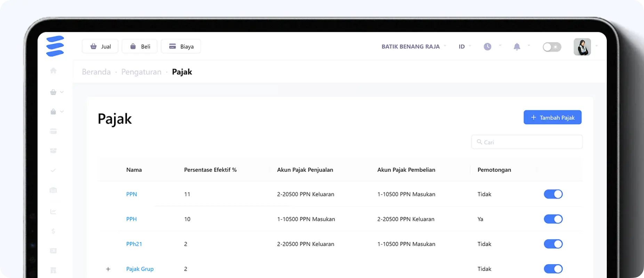Click PPh21 row's 1-10500 PPN Masukan cell
This screenshot has width=644, height=278.
(406, 244)
